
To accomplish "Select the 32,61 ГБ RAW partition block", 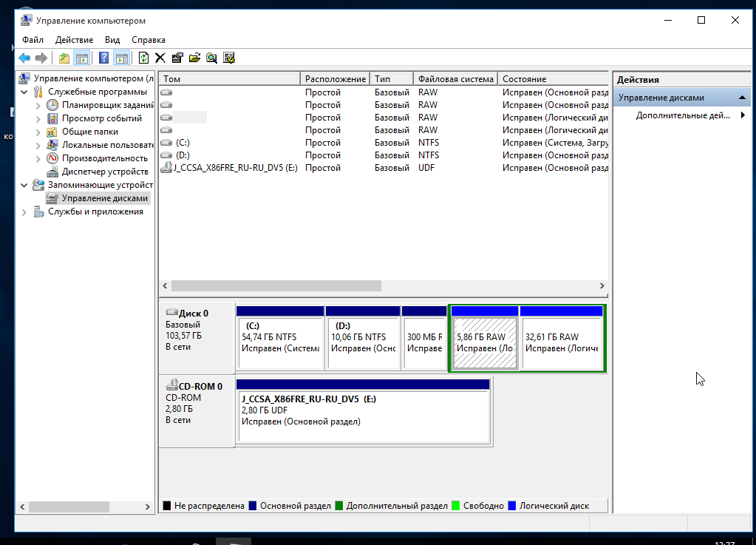I will [x=562, y=342].
